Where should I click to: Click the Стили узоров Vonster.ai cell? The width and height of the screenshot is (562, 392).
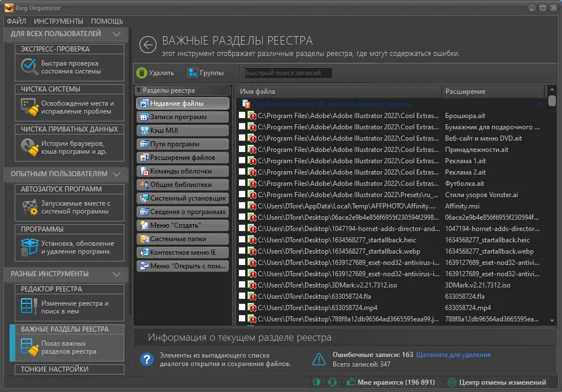(x=481, y=194)
